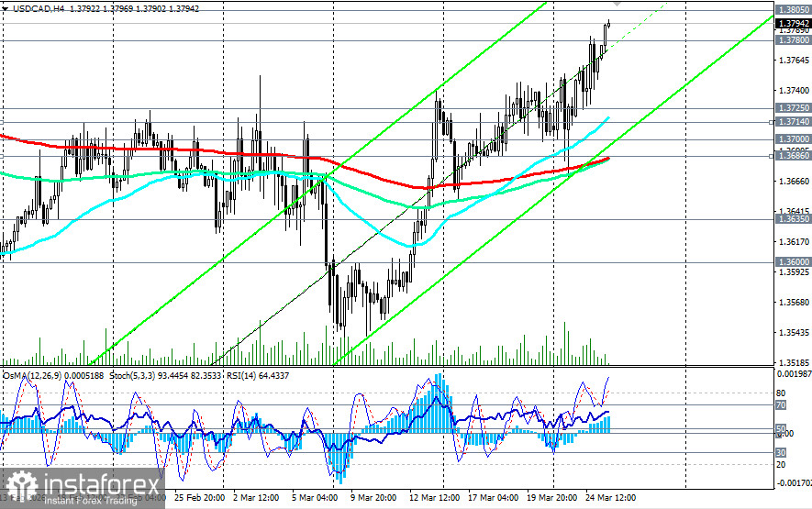Click the 1.35185 price scale value
Screen dimensions: 812x509
click(x=794, y=362)
